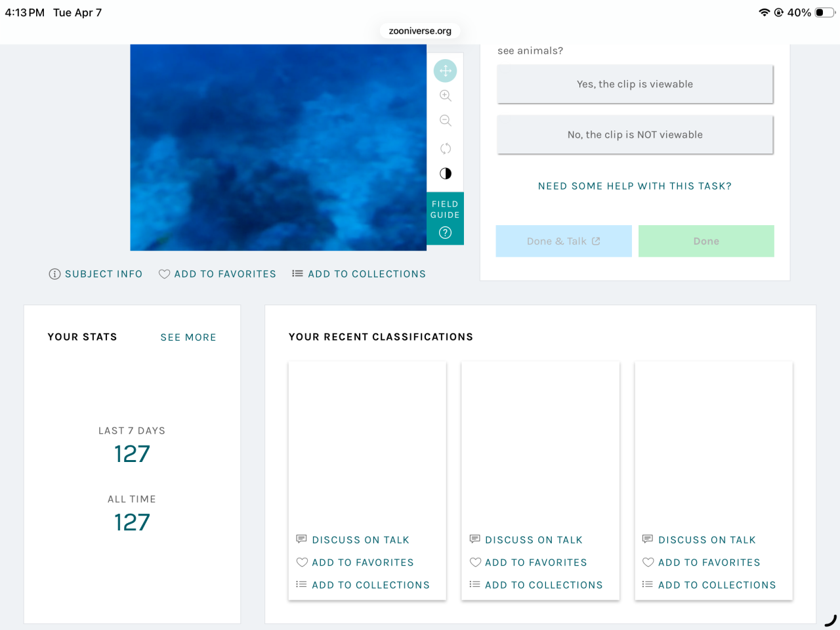Open See More stats link
Viewport: 840px width, 630px height.
[x=188, y=337]
